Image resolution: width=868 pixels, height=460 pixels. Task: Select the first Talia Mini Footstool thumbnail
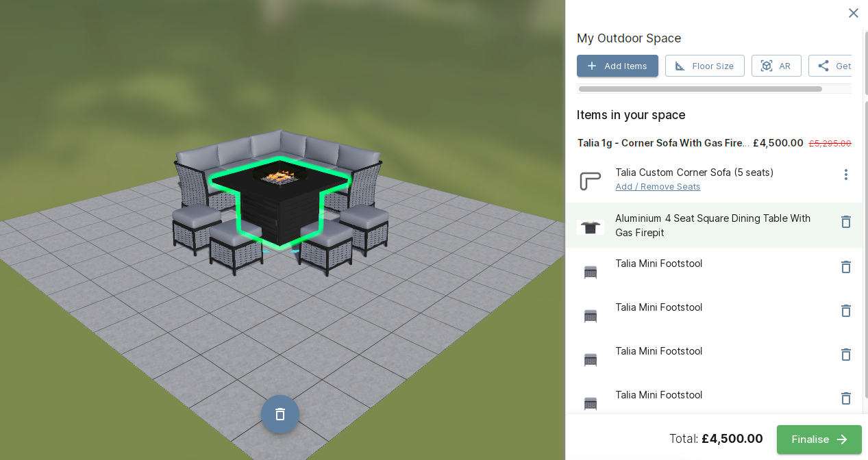coord(590,272)
